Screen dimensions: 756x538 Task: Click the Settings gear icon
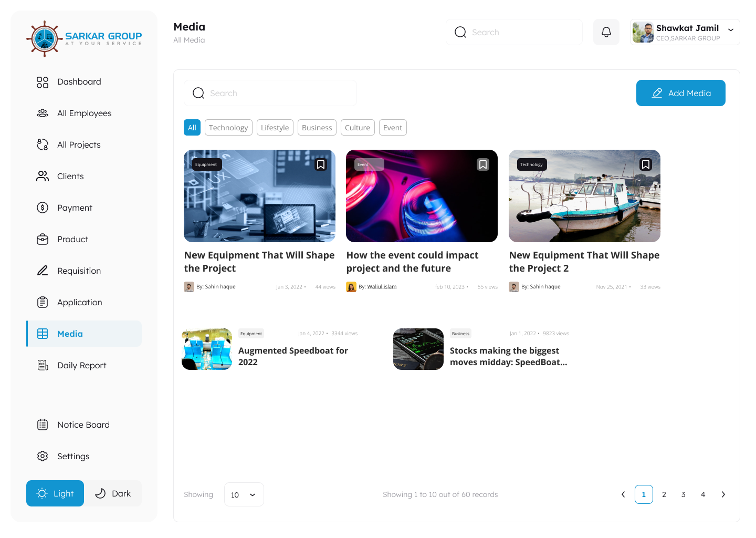coord(43,457)
